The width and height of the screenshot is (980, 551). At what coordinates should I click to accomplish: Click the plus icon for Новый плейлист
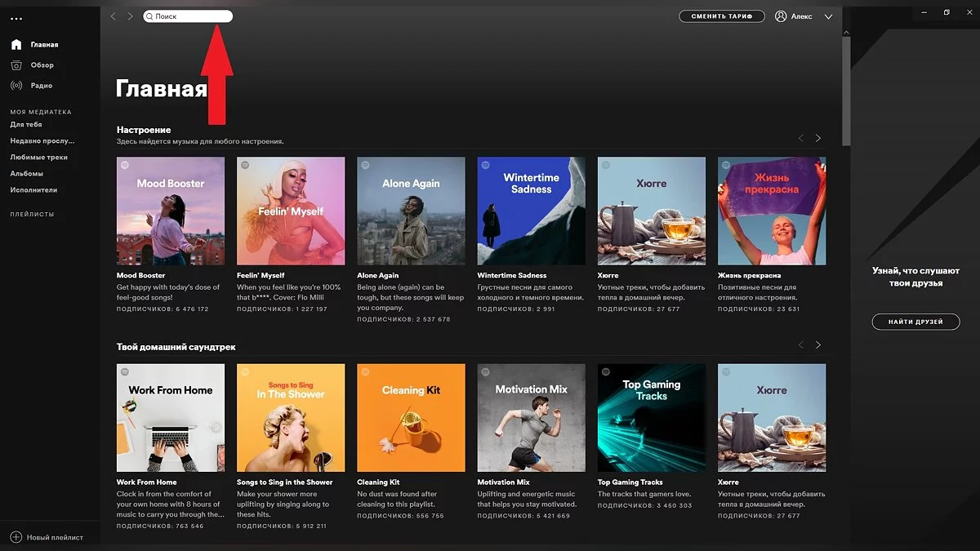pos(16,537)
